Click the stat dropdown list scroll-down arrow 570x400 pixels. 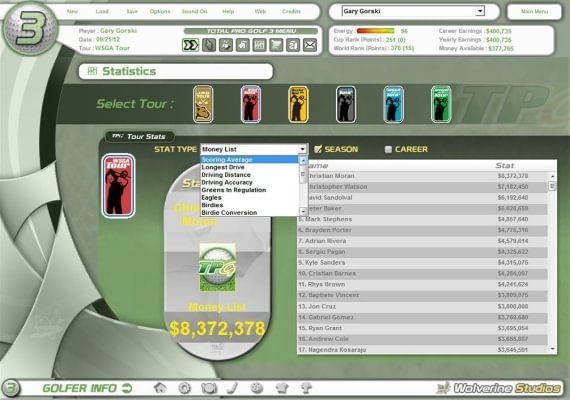coord(303,211)
